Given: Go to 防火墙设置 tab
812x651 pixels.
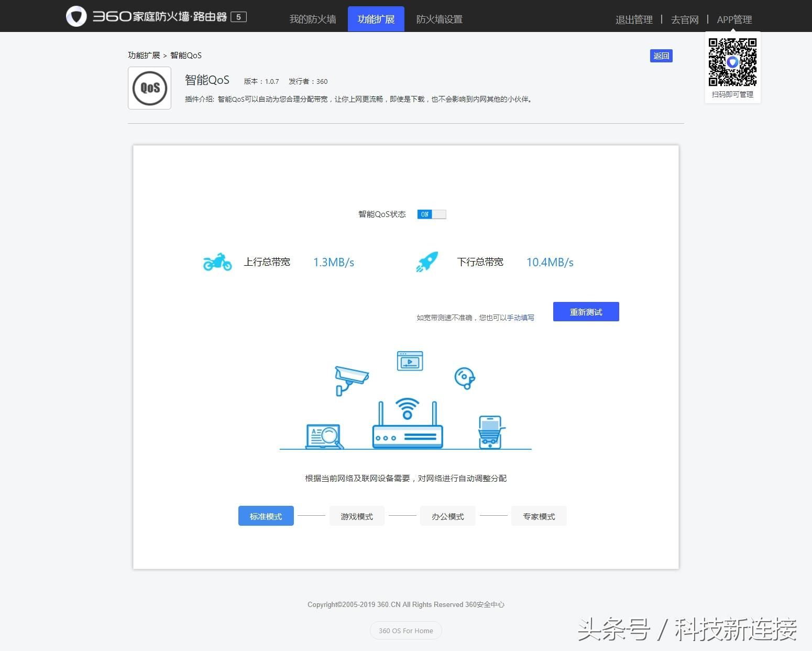Looking at the screenshot, I should coord(439,19).
